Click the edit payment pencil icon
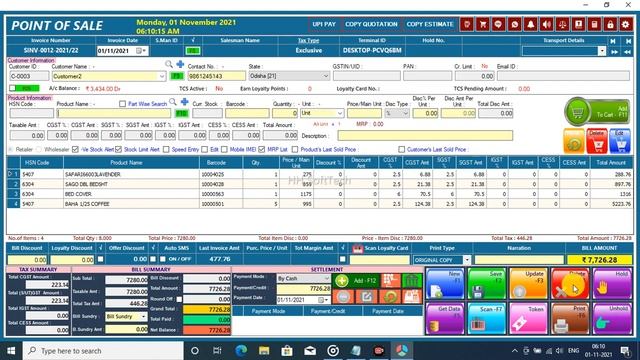 click(366, 297)
